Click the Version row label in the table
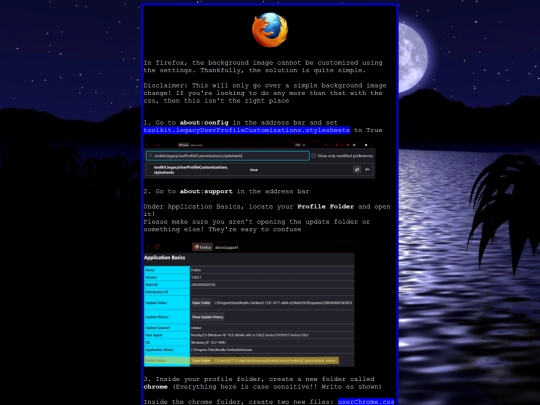Image resolution: width=540 pixels, height=405 pixels. (x=151, y=277)
